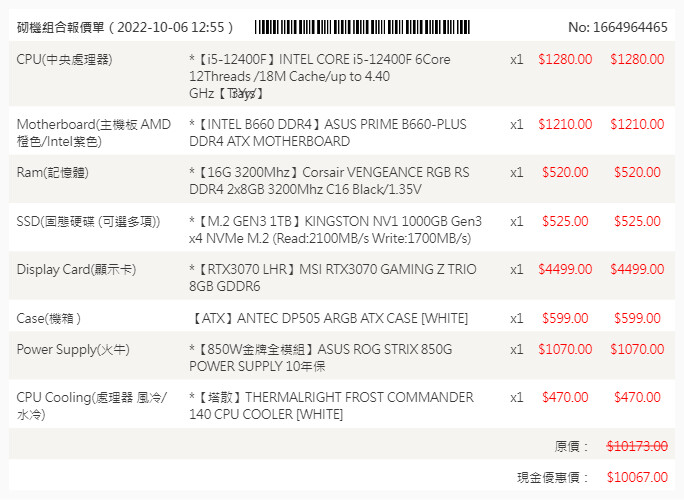
Task: Select the Motherboard category label
Action: 93,133
